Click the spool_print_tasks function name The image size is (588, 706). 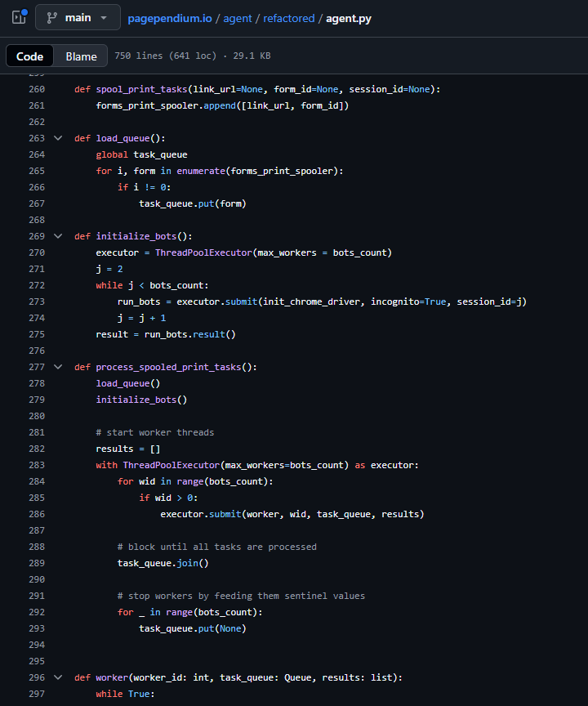[141, 89]
